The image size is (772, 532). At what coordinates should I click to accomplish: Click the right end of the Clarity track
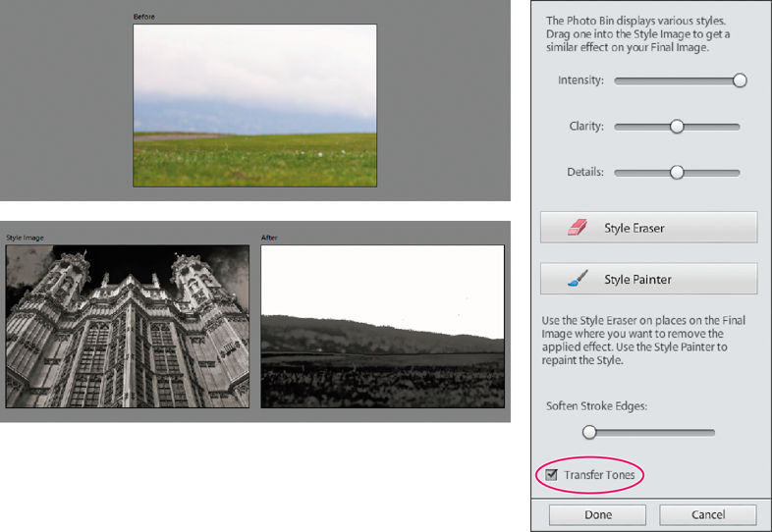737,127
